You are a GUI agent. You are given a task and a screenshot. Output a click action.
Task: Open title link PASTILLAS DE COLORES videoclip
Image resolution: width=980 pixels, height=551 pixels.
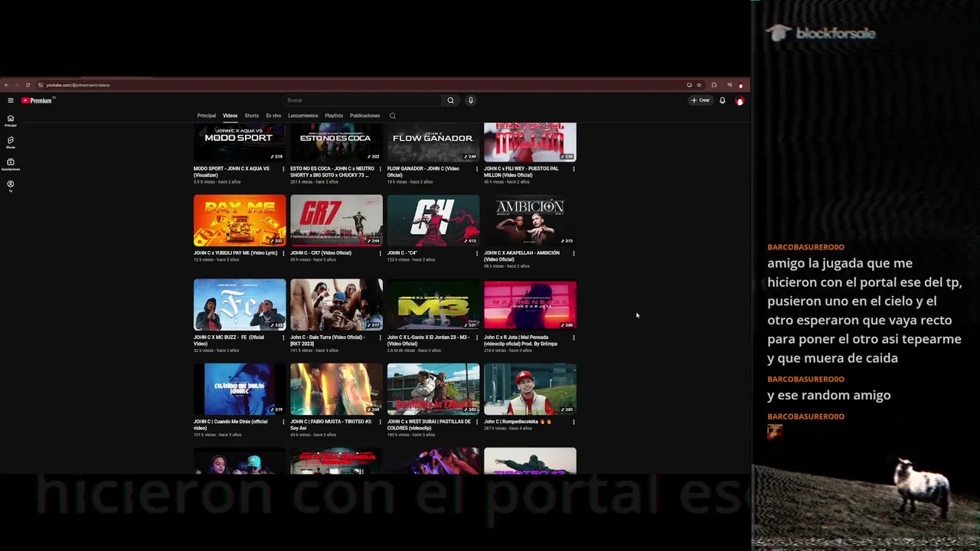429,424
